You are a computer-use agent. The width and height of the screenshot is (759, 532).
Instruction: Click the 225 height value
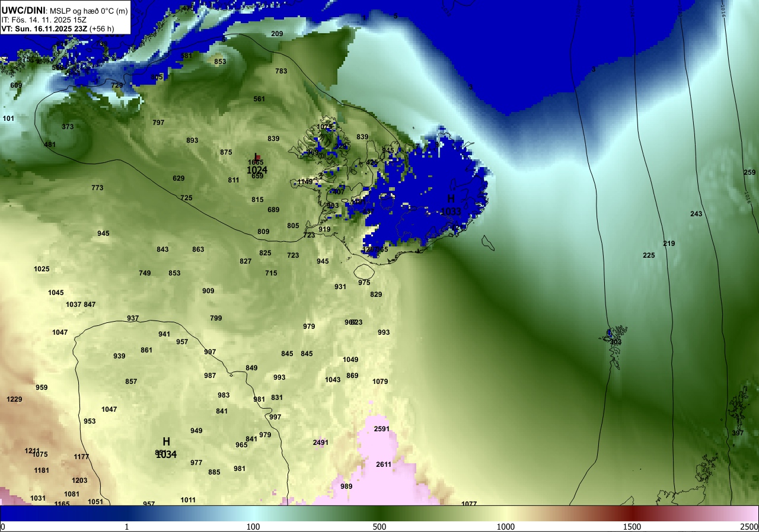coord(649,255)
